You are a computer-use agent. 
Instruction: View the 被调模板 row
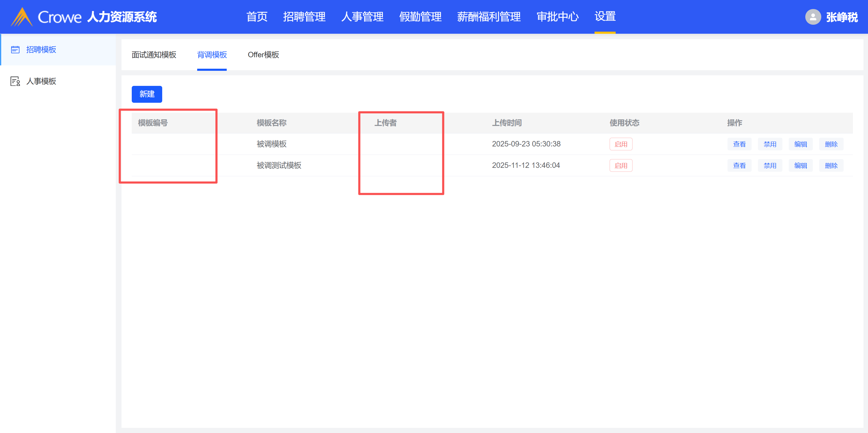click(x=739, y=144)
